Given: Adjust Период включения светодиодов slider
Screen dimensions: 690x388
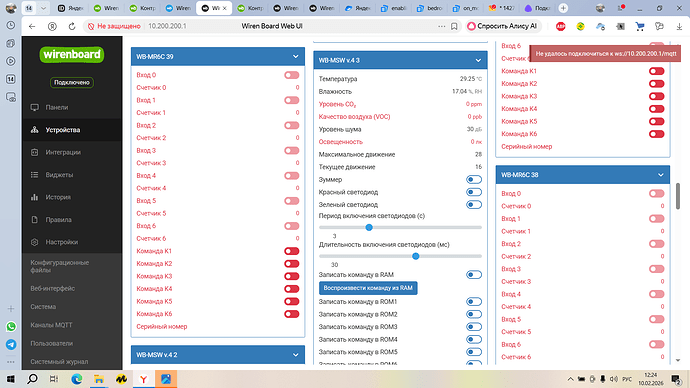Looking at the screenshot, I should (400, 227).
